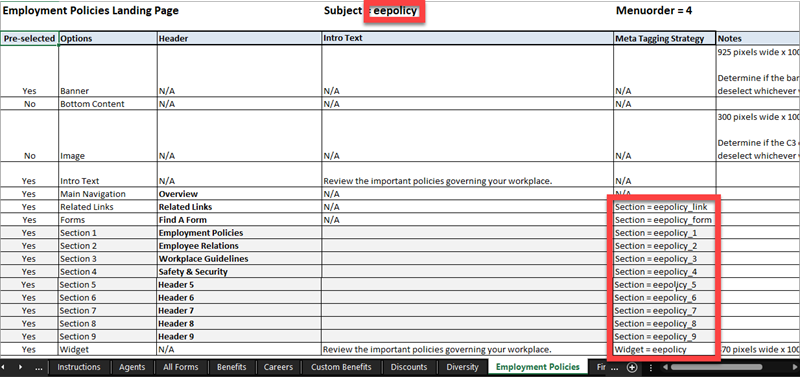The width and height of the screenshot is (800, 377).
Task: Go to the Benefits sheet tab
Action: (232, 367)
